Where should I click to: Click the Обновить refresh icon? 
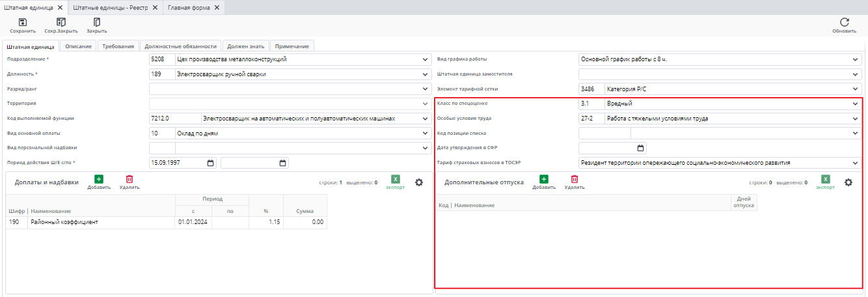(x=845, y=23)
